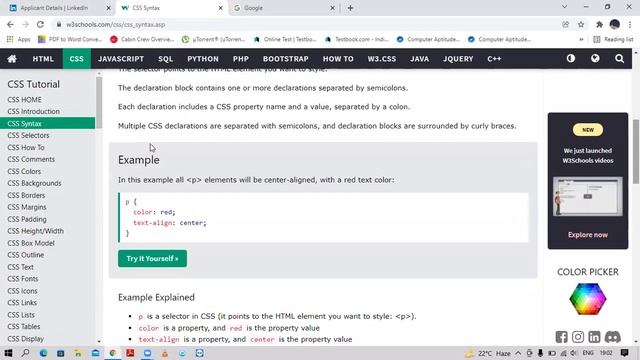Open Chrome three-dot menu
The height and width of the screenshot is (360, 640).
coord(630,24)
